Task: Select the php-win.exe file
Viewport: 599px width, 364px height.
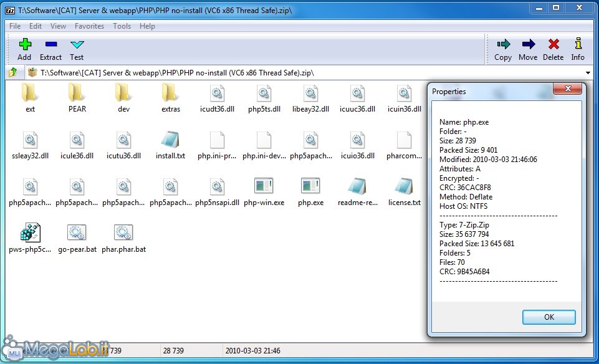Action: point(264,192)
